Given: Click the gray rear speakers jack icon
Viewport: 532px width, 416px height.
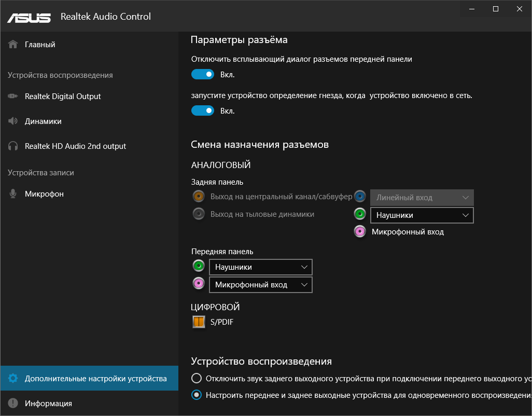Looking at the screenshot, I should 199,214.
